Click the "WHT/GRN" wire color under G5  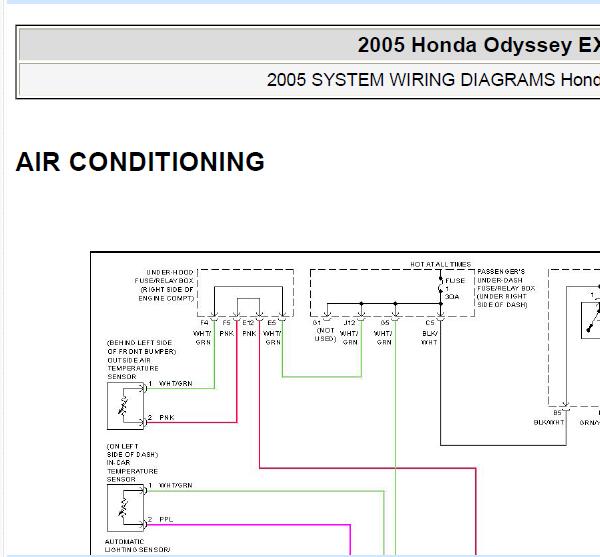(x=383, y=338)
